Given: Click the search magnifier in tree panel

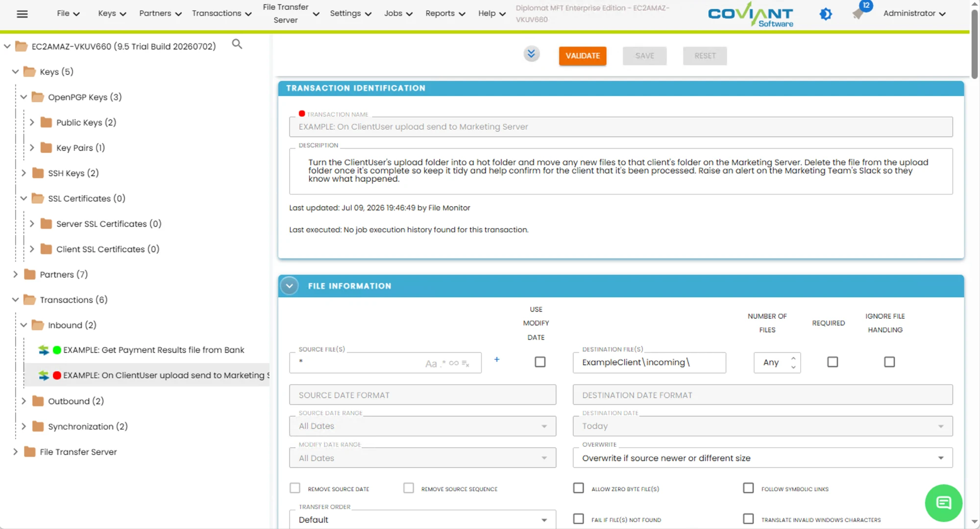Looking at the screenshot, I should [x=237, y=45].
